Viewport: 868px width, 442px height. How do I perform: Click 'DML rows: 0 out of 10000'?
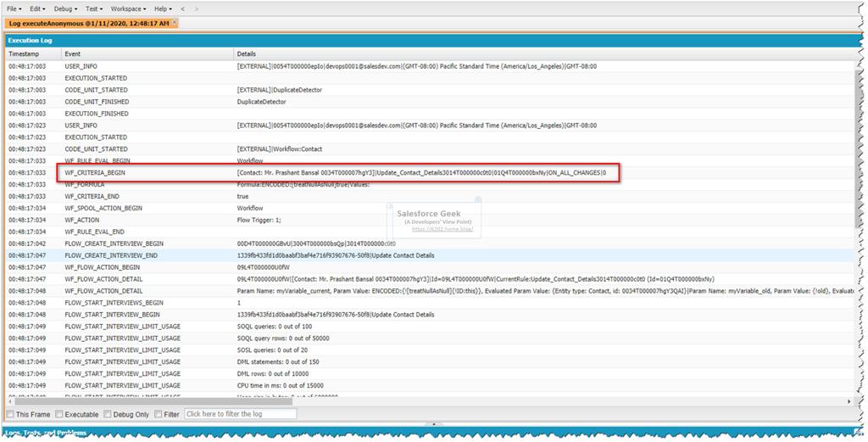click(x=273, y=373)
